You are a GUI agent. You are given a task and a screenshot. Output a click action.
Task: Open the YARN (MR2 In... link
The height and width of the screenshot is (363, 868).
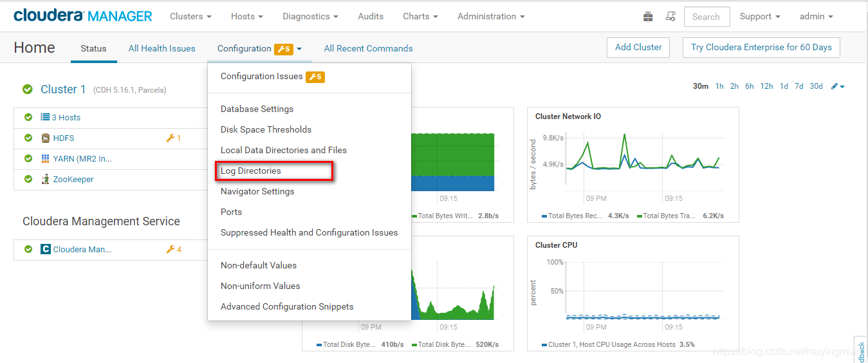tap(82, 158)
